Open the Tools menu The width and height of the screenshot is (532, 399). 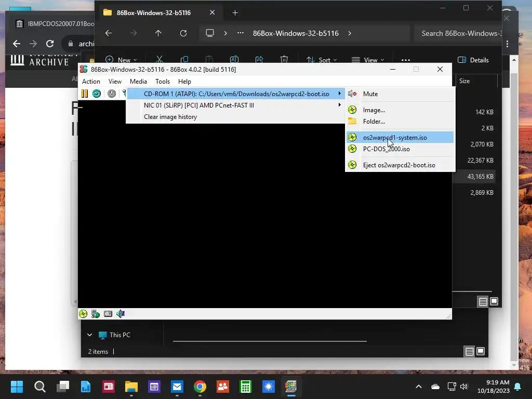(163, 82)
